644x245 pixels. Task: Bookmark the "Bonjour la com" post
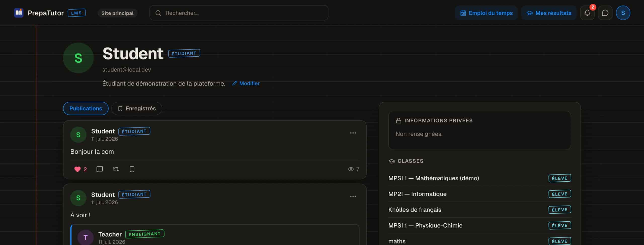[132, 169]
